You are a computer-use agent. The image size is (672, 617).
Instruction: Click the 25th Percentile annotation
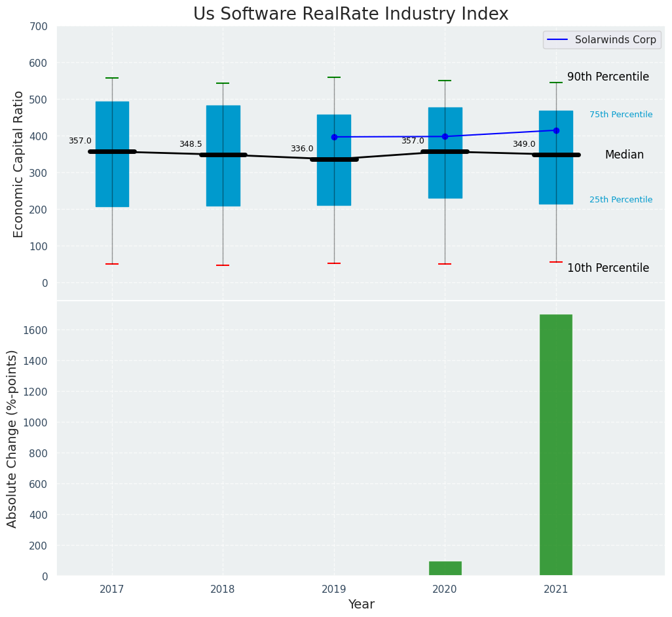(x=620, y=200)
